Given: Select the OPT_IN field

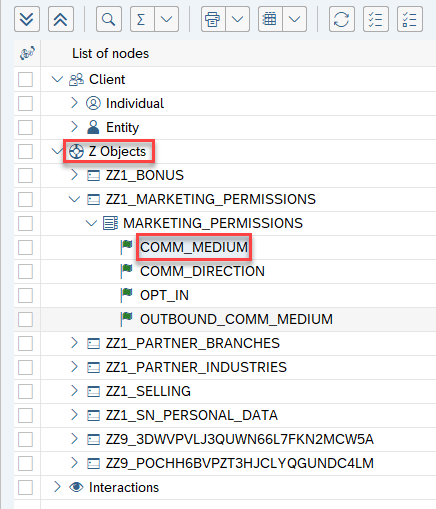Looking at the screenshot, I should tap(164, 295).
